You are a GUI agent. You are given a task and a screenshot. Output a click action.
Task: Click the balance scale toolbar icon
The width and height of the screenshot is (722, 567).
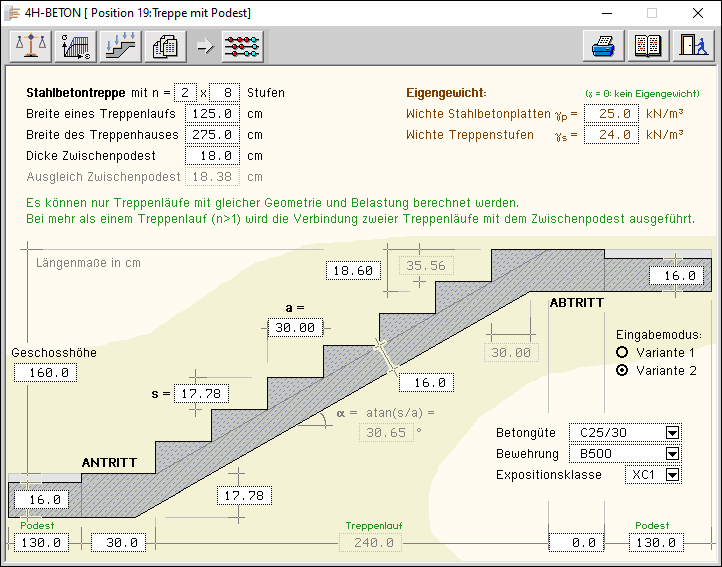tap(30, 46)
